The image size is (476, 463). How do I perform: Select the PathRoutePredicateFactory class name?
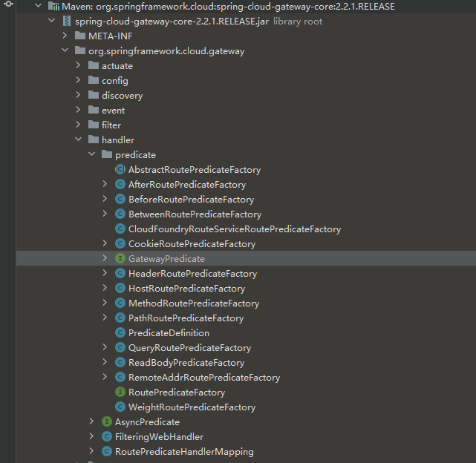pos(186,318)
